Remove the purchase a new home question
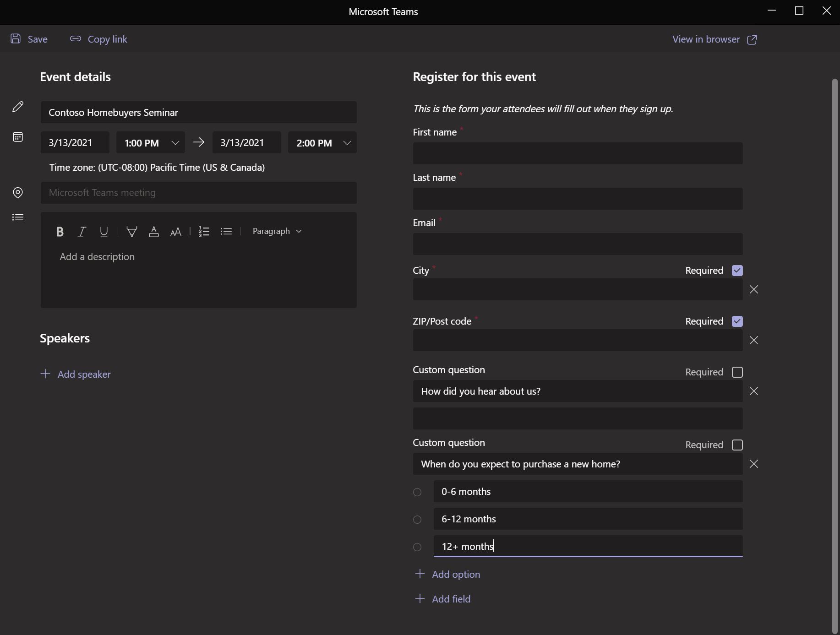Screen dimensions: 840x635 pos(754,464)
